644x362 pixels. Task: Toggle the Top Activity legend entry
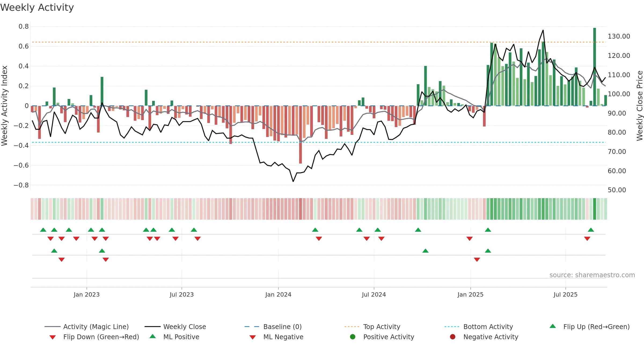372,327
